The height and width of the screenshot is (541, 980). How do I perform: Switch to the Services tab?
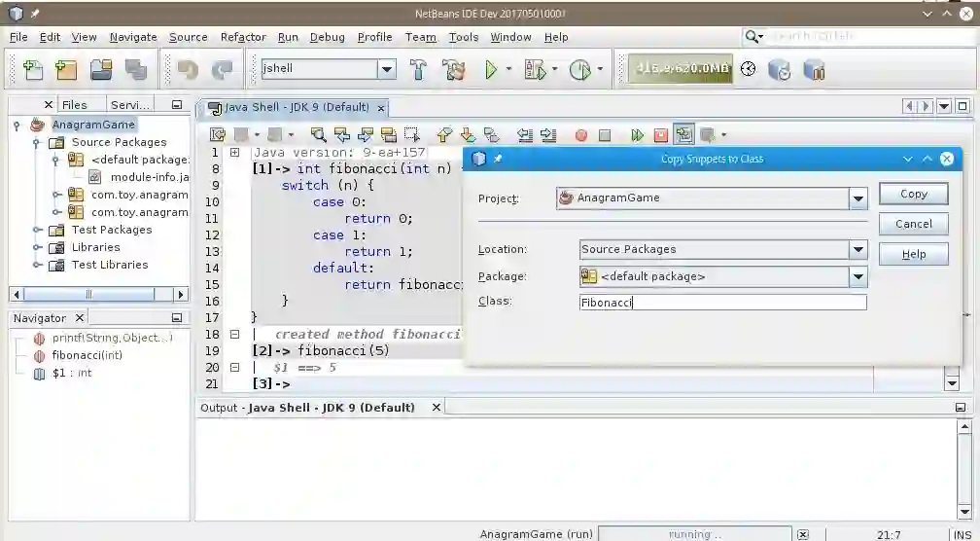tap(130, 105)
